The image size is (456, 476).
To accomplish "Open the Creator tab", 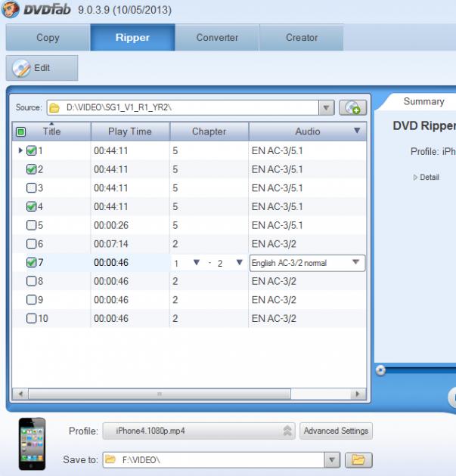I will tap(302, 37).
